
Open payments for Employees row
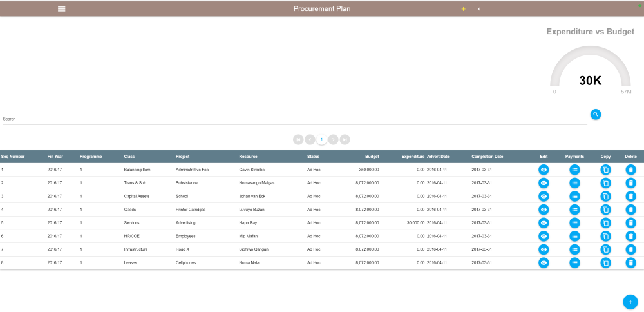(574, 236)
